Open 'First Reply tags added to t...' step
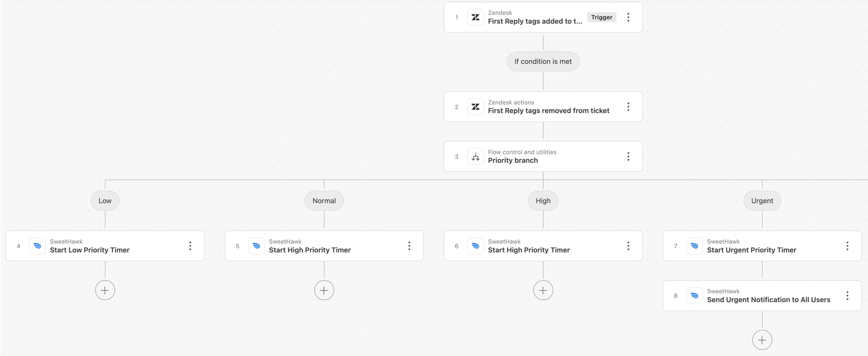 coord(543,17)
